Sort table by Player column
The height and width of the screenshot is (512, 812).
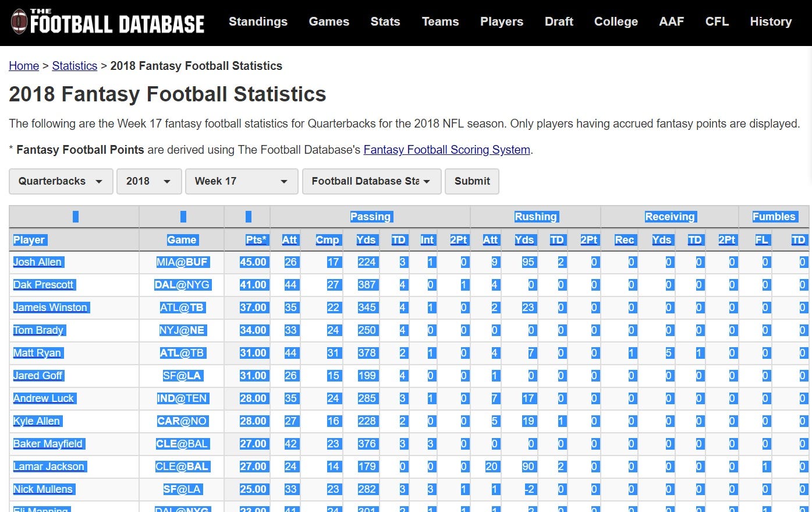click(x=29, y=240)
